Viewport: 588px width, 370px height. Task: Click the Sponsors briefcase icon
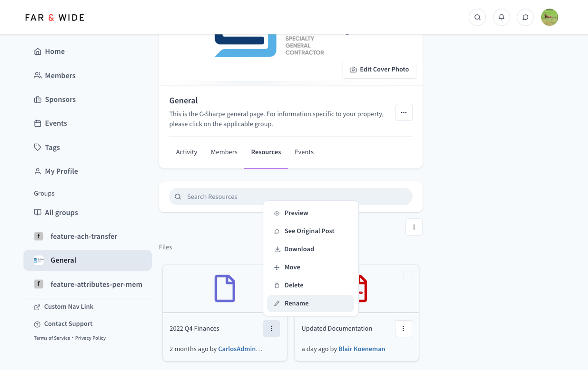38,100
